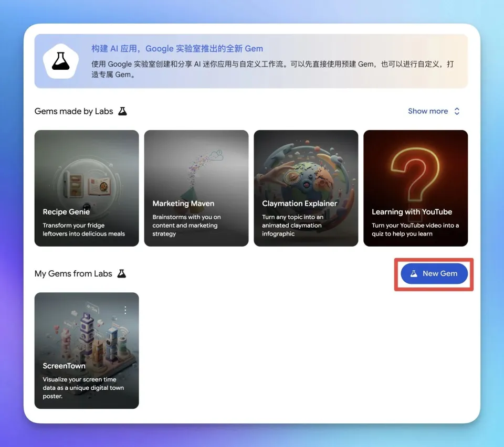Click the claymation globe artwork
The image size is (504, 447).
tap(307, 168)
